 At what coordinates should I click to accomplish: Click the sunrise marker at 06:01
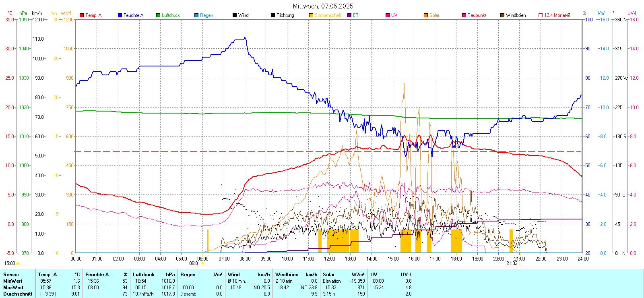[x=203, y=263]
